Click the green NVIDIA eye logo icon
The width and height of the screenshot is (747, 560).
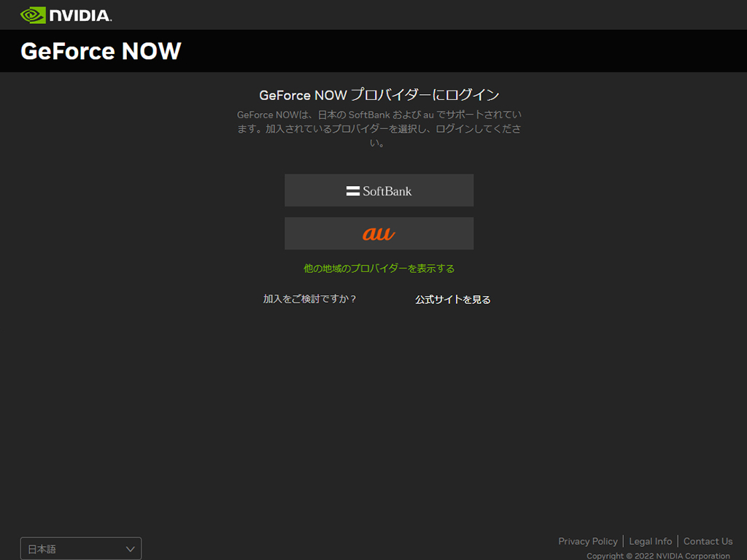pyautogui.click(x=33, y=15)
